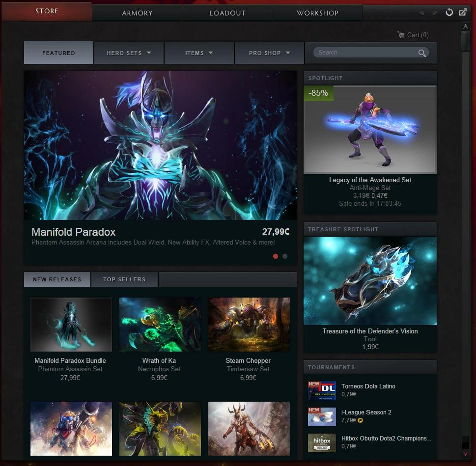This screenshot has height=466, width=476.
Task: Click the Wrath of Ka item name
Action: pyautogui.click(x=159, y=360)
